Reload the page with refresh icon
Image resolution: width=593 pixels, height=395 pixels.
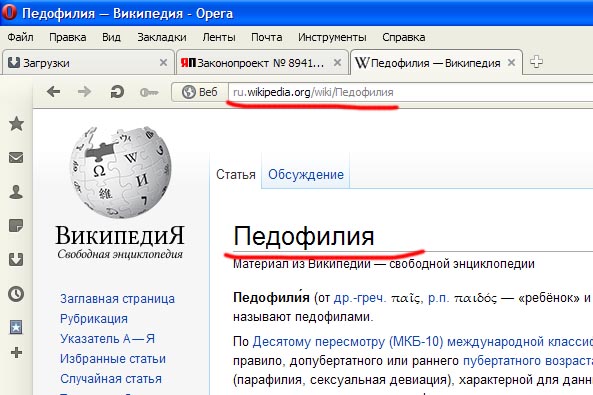click(x=117, y=92)
